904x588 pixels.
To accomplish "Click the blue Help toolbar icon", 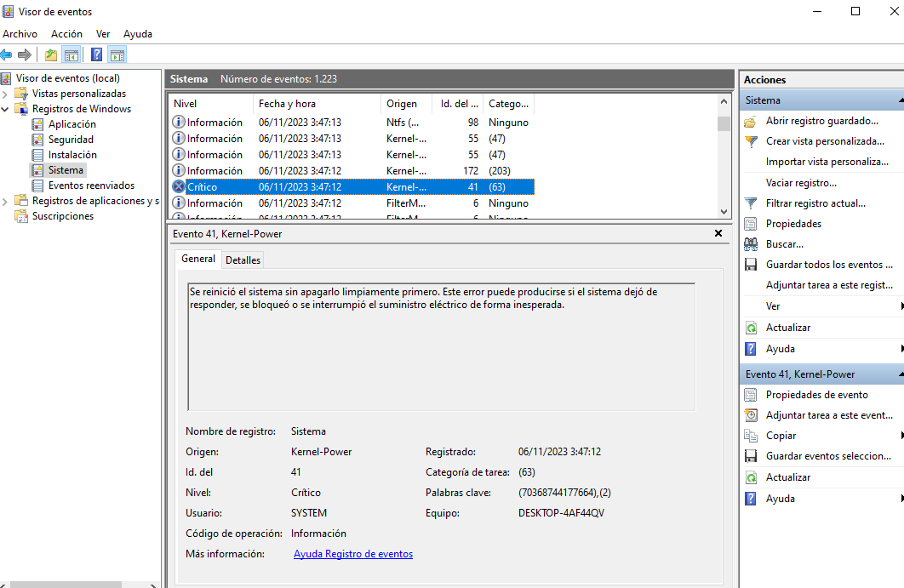I will (x=96, y=55).
